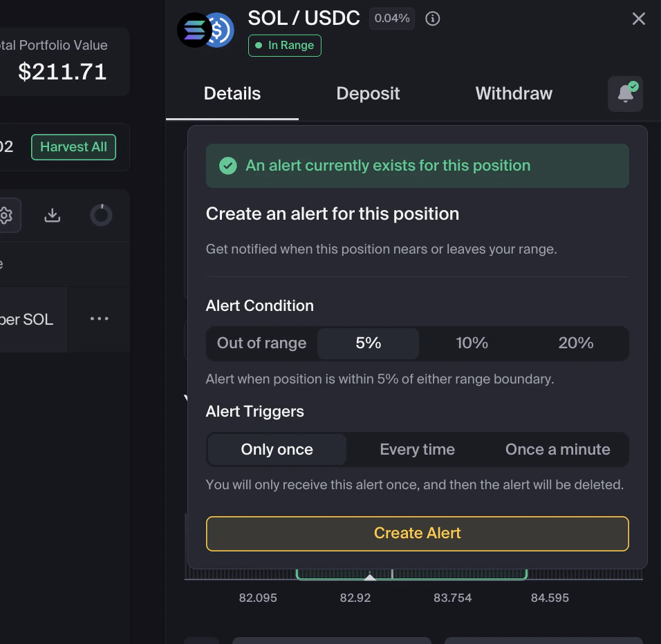Switch to the Withdraw tab
This screenshot has width=661, height=644.
pyautogui.click(x=514, y=93)
